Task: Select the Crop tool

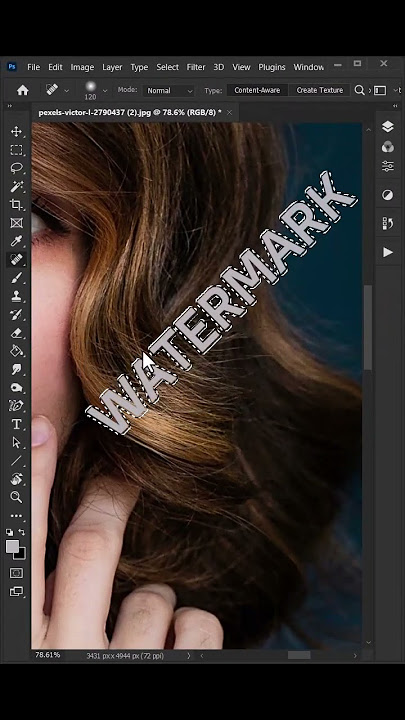Action: click(x=17, y=205)
